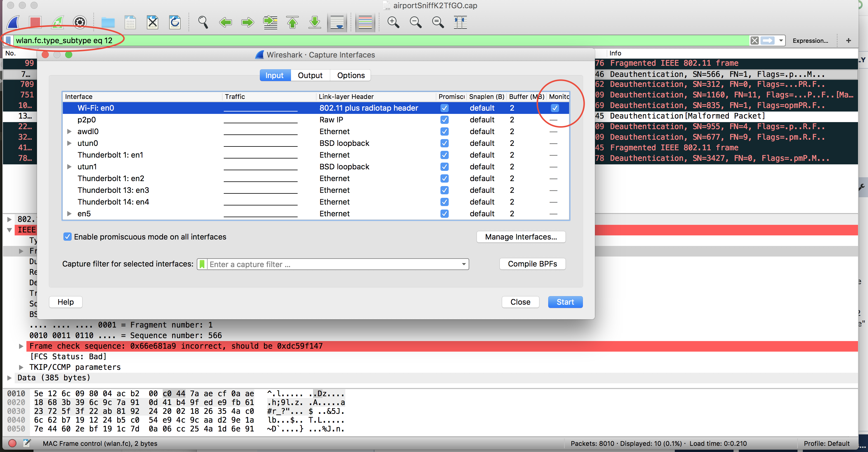868x452 pixels.
Task: Disable promiscuous mode on all interfaces
Action: click(x=68, y=237)
